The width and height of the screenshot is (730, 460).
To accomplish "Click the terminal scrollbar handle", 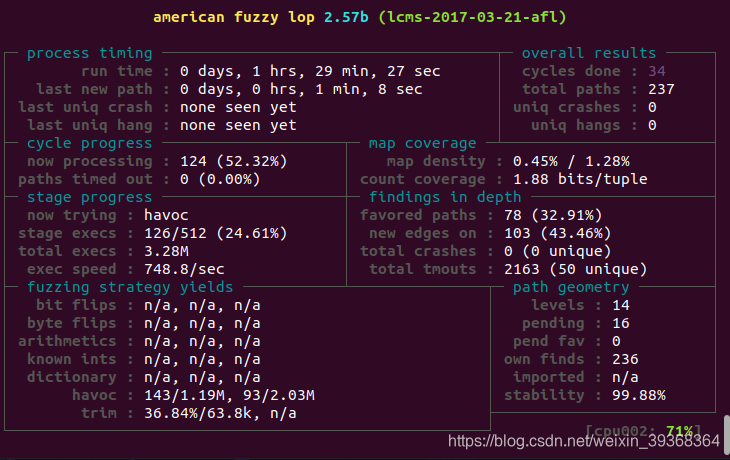I will point(727,434).
